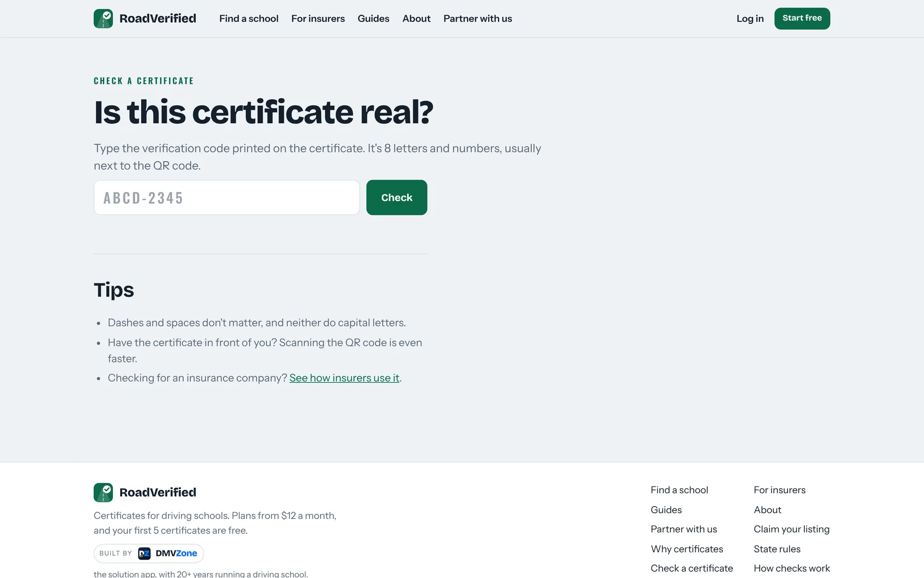Open the Built by DMVZone badge
924x578 pixels.
[148, 553]
